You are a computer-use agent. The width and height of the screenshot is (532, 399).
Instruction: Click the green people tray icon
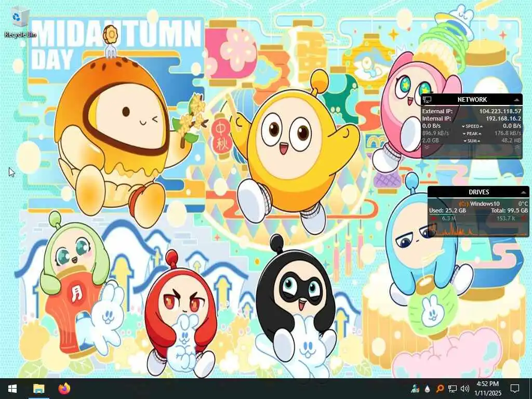point(415,389)
